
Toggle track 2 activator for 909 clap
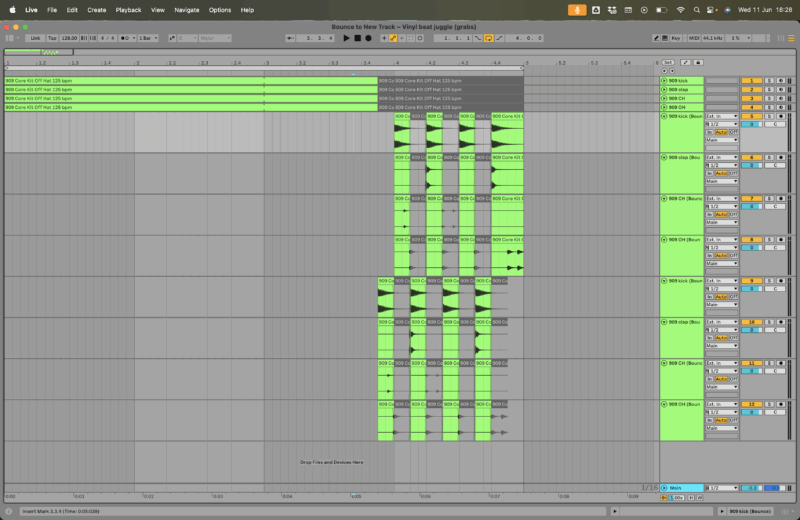(751, 89)
